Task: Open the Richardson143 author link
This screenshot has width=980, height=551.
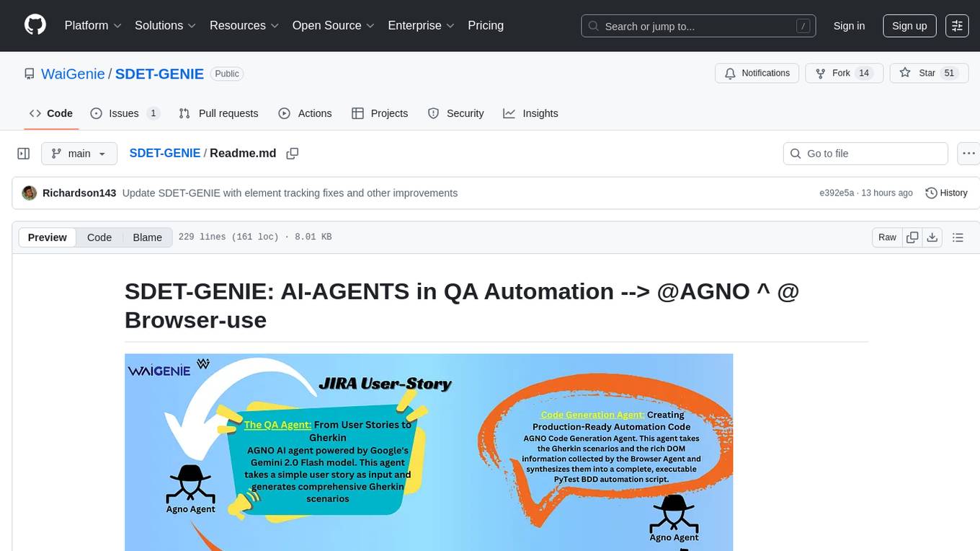Action: (x=79, y=193)
